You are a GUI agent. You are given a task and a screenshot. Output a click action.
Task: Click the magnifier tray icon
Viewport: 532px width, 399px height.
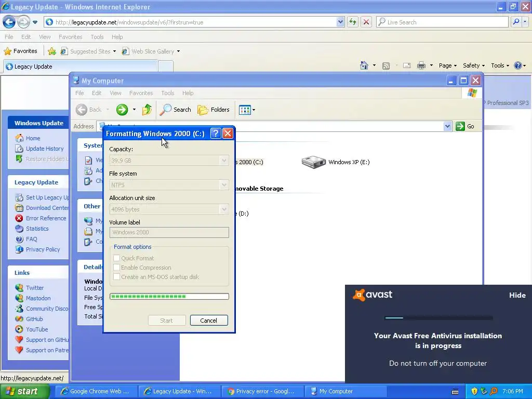tap(494, 391)
